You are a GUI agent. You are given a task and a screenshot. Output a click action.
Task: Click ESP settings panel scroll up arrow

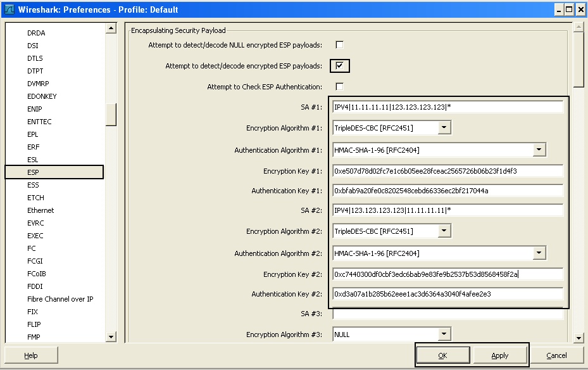(579, 27)
